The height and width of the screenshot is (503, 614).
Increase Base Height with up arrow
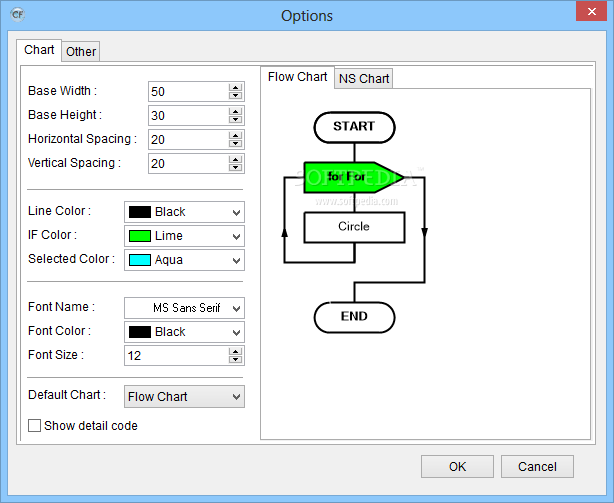(x=235, y=111)
